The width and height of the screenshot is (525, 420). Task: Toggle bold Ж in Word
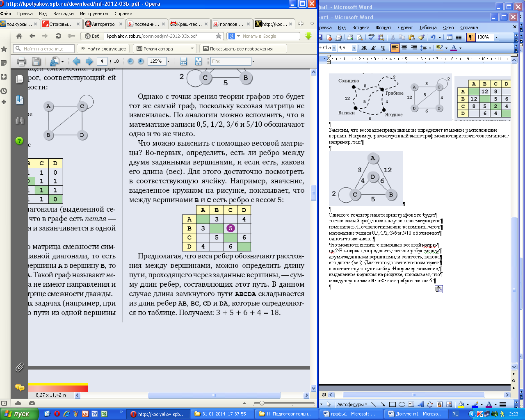tap(364, 48)
